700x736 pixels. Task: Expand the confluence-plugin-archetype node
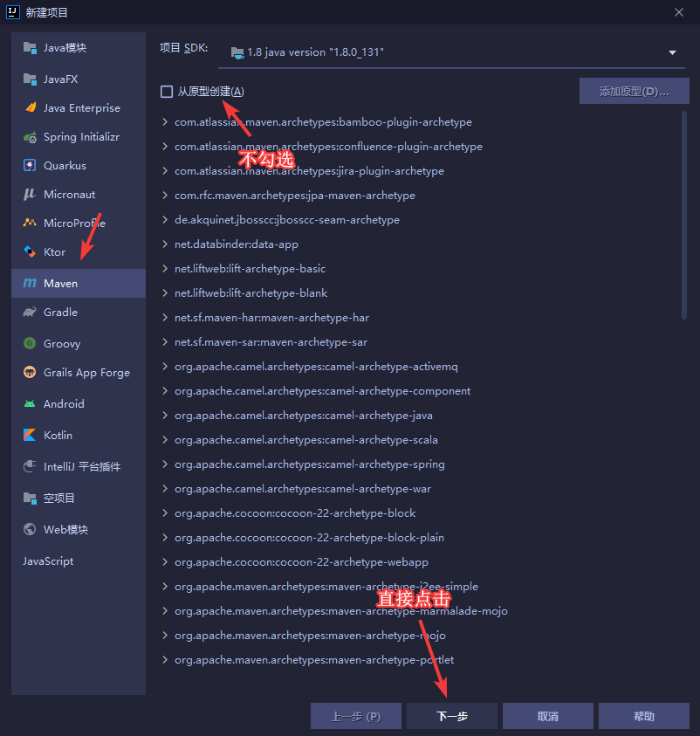165,147
